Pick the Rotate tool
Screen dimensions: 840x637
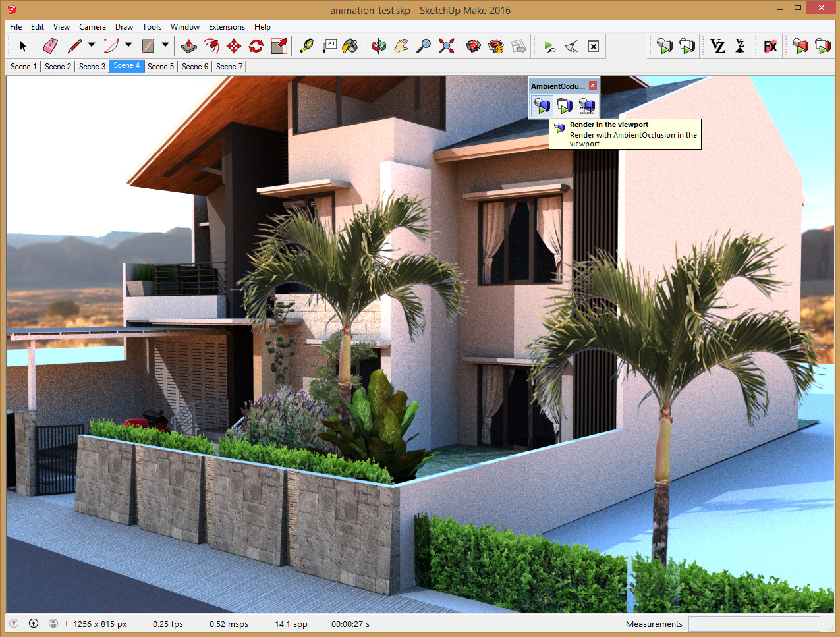tap(256, 46)
